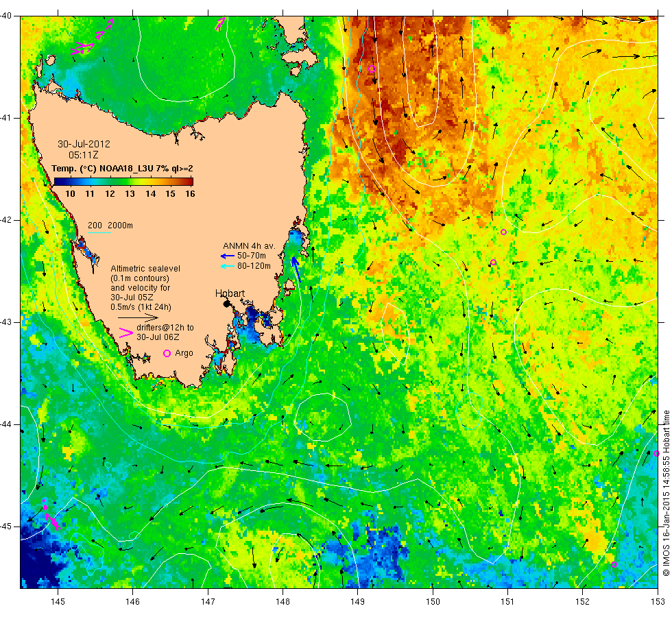Click the '05:11Z' time label
This screenshot has width=672, height=617.
pyautogui.click(x=84, y=155)
